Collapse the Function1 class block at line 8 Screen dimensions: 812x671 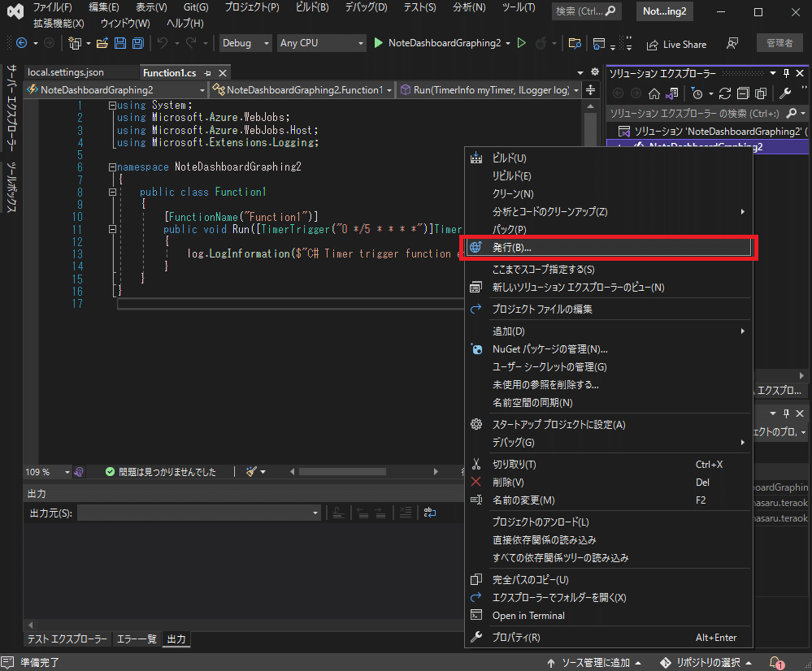click(112, 192)
